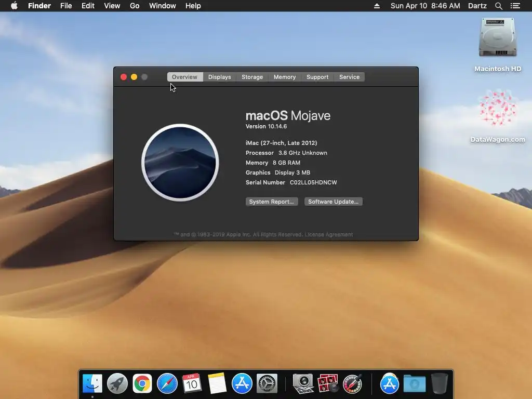Click iMac (27-inch, Late 2012) text
Screen dimensions: 532x399
(x=281, y=143)
